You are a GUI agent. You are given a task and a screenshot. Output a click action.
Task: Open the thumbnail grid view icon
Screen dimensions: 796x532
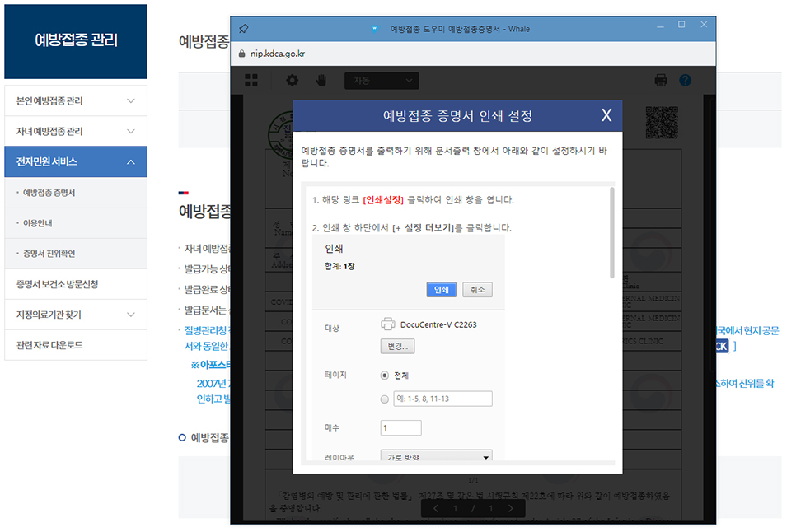tap(251, 80)
